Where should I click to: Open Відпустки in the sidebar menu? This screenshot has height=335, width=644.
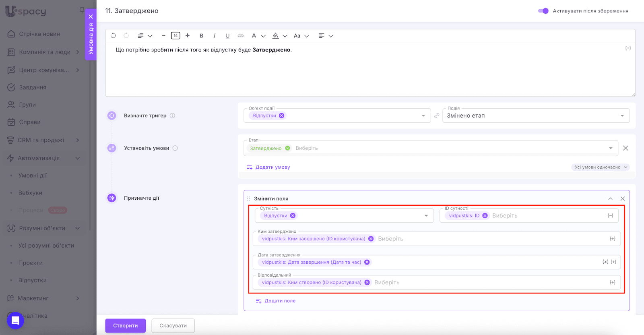click(x=33, y=280)
